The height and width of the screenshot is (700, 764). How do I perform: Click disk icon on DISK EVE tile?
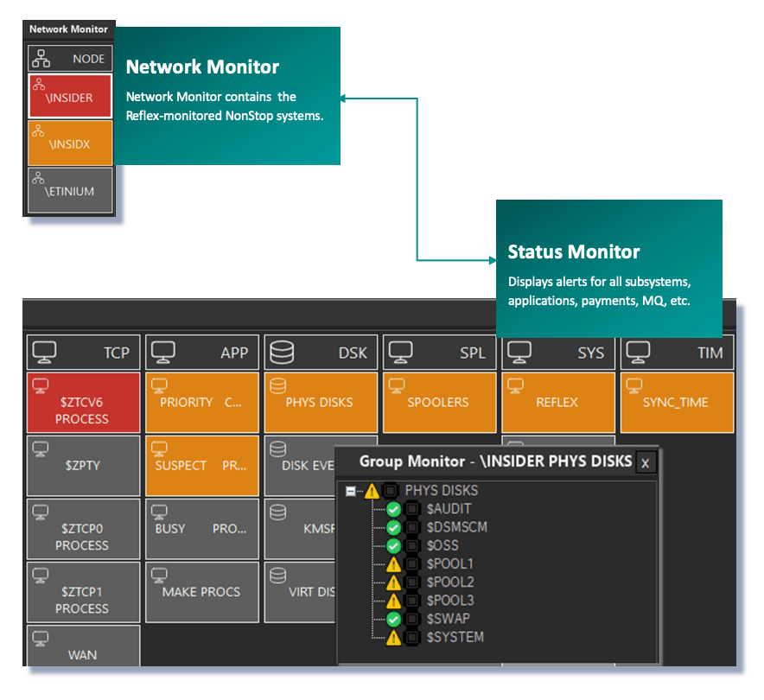[277, 449]
